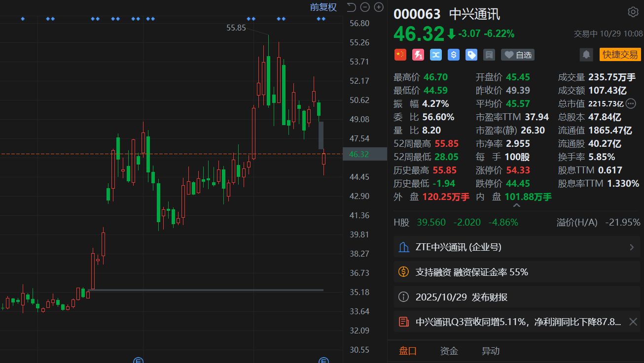Open ZTE中兴通讯 企业号 row
This screenshot has height=363, width=644.
(516, 247)
